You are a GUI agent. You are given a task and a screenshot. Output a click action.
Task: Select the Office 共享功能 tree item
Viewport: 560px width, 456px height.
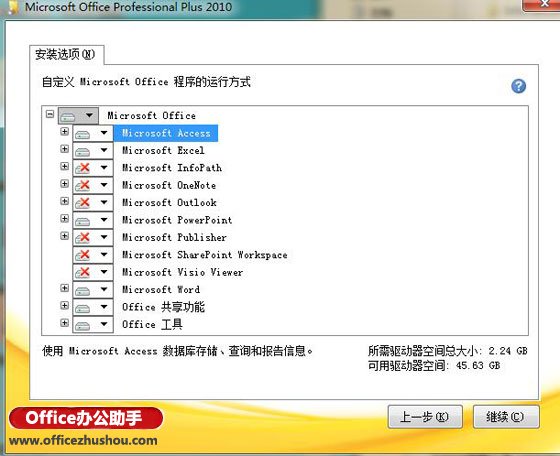coord(164,307)
